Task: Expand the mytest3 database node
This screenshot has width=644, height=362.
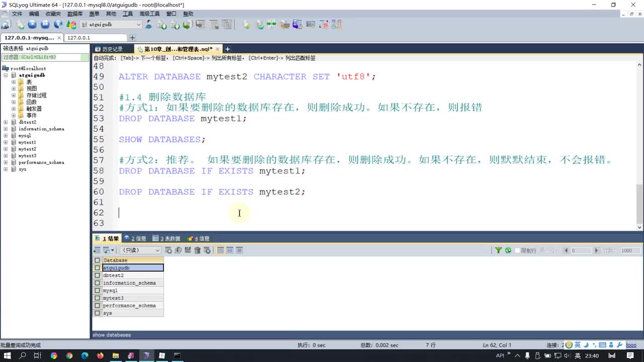Action: click(6, 156)
